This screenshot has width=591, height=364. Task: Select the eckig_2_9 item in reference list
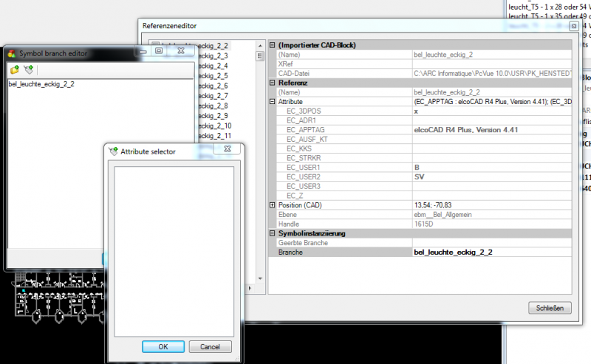point(213,116)
